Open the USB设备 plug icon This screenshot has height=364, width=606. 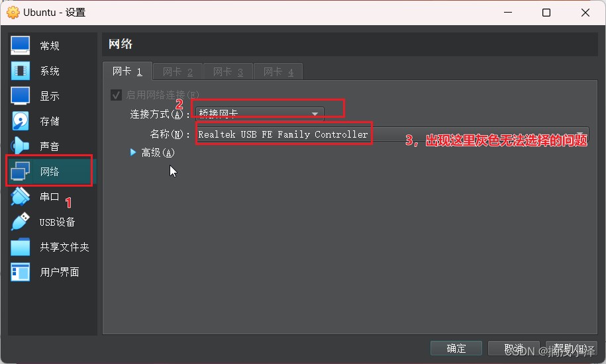[20, 222]
